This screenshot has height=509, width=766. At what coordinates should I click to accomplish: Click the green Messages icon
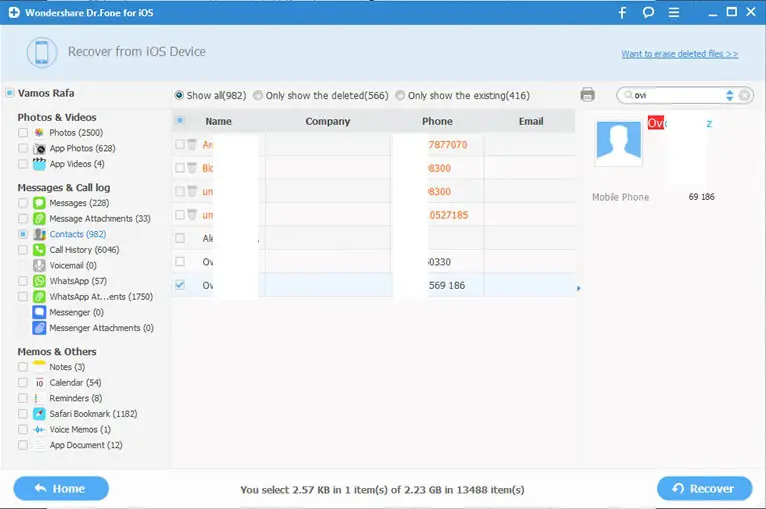tap(39, 203)
